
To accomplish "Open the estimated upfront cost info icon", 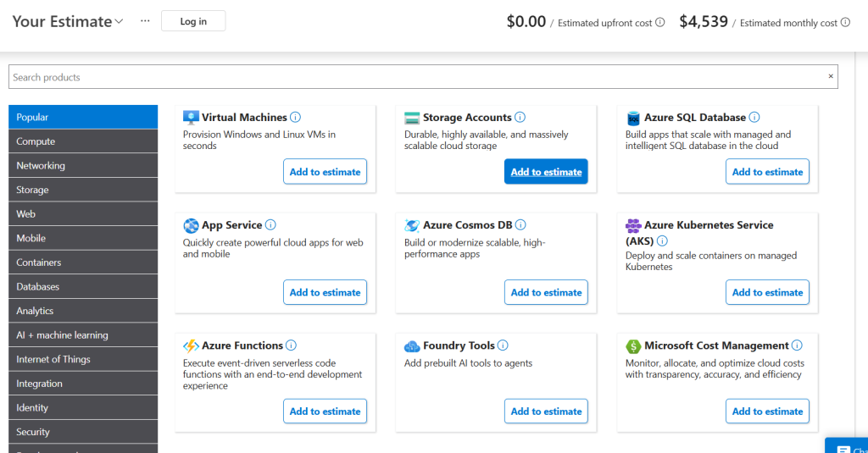I will [659, 23].
